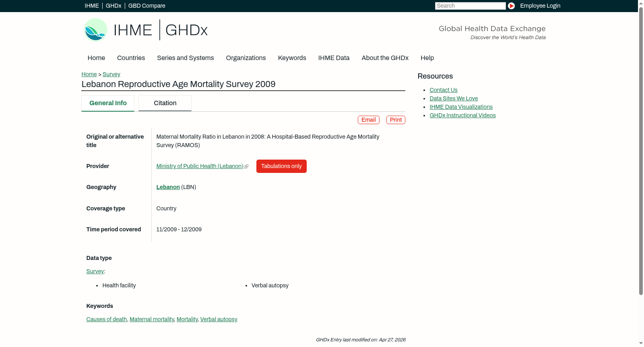
Task: Select the General Info tab
Action: 108,103
